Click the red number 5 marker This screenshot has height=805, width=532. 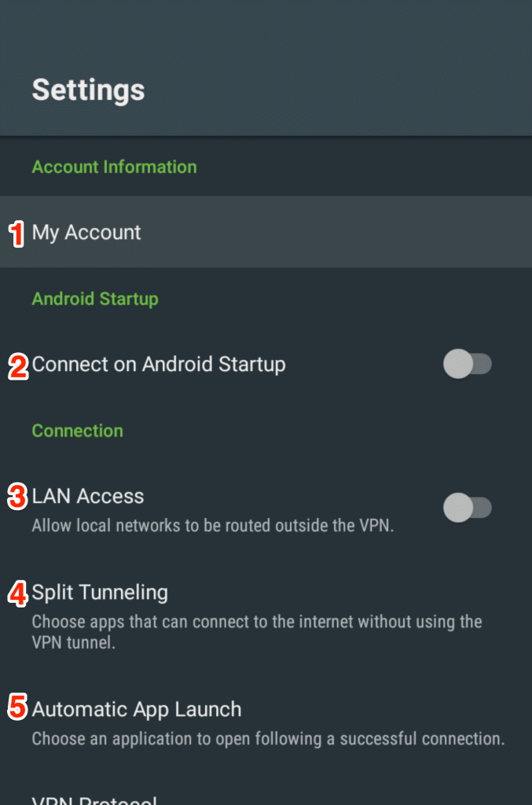point(17,707)
